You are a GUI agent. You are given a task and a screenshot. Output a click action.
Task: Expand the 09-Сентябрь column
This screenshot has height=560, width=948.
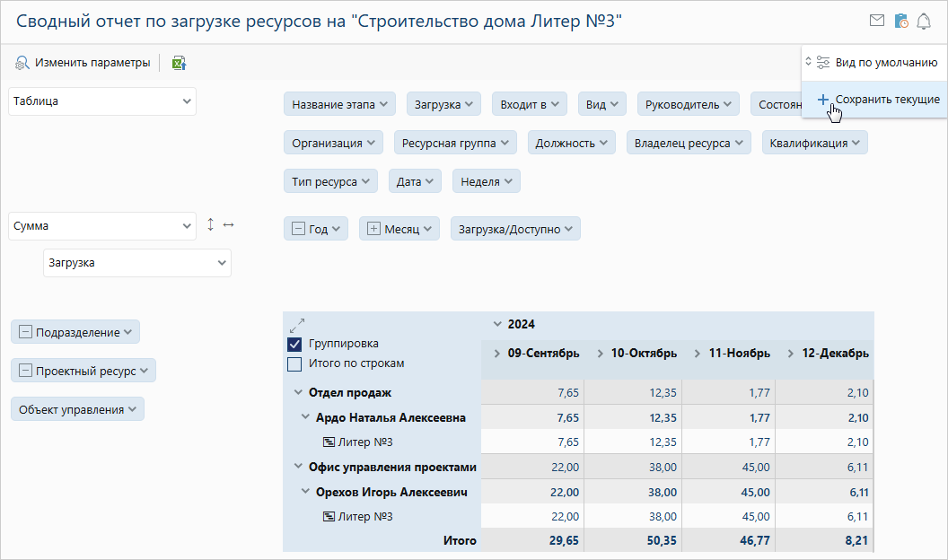tap(497, 354)
